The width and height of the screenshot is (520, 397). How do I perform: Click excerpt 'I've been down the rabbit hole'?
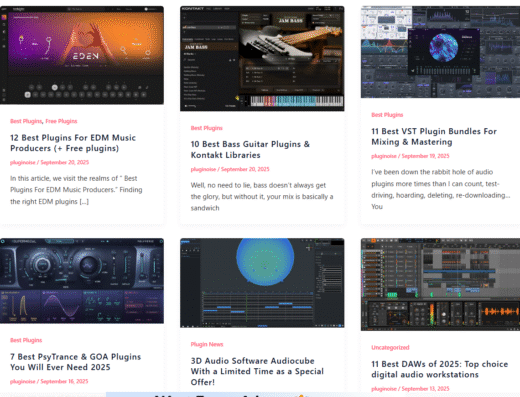click(441, 189)
